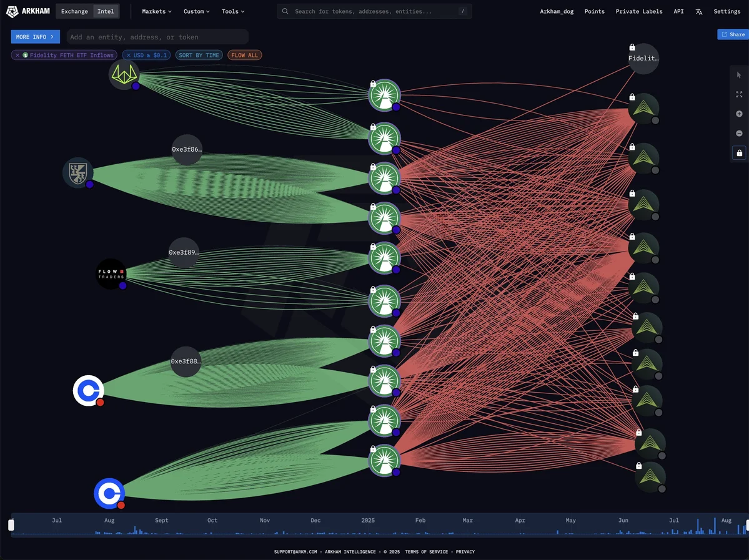Click the Arkham logo in header

[x=28, y=11]
